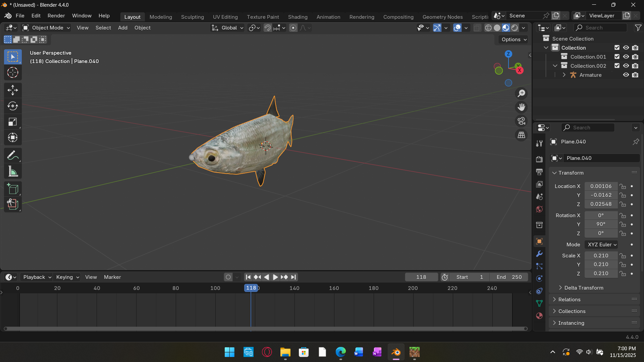644x362 pixels.
Task: Toggle Collection.001 exclude checkbox
Action: click(x=617, y=57)
